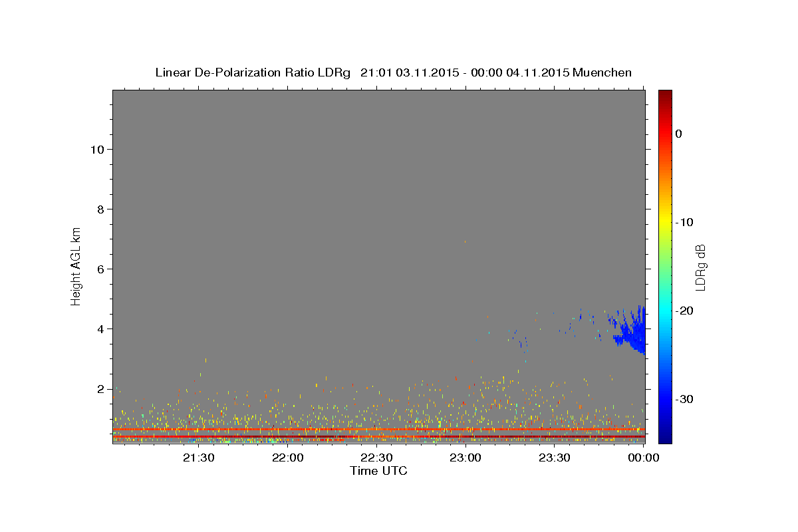Select the 22:30 time tick label
798x532 pixels.
click(x=376, y=458)
